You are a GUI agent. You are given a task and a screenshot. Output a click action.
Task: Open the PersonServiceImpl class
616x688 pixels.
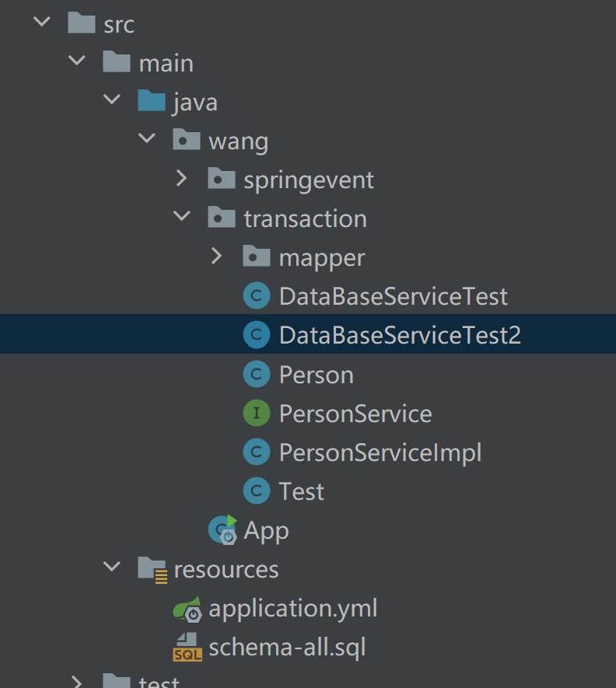point(380,452)
